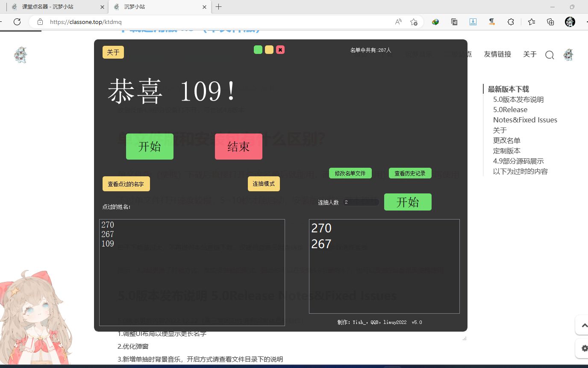Click the large green 开始 button

(150, 146)
